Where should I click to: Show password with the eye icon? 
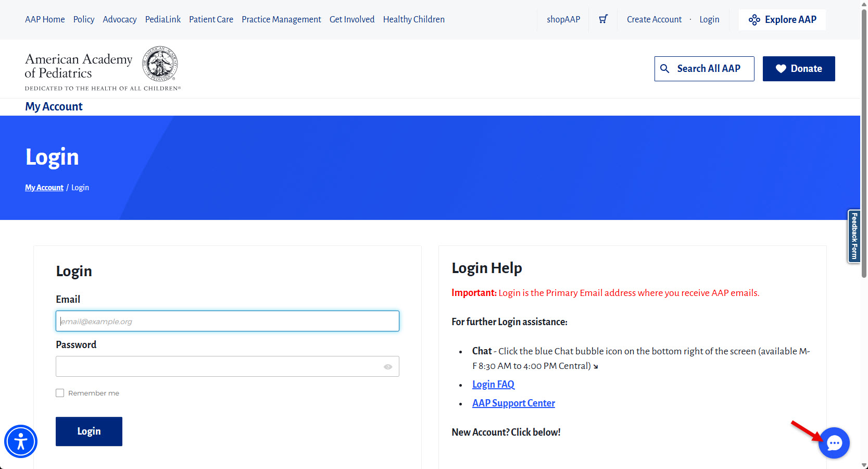388,367
